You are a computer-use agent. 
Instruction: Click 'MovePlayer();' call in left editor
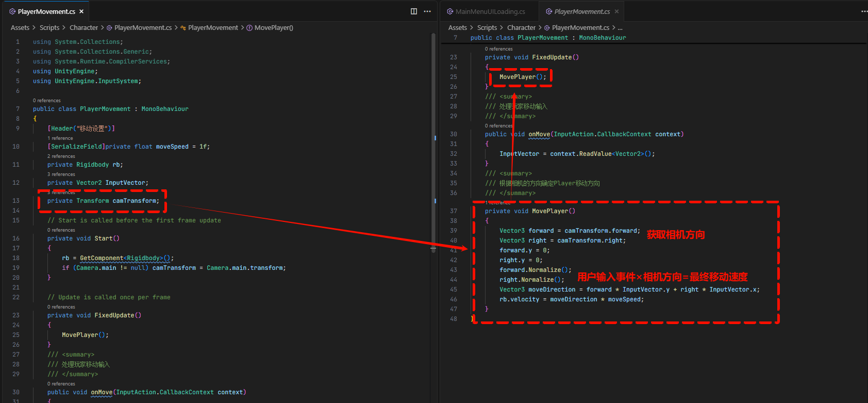point(85,335)
